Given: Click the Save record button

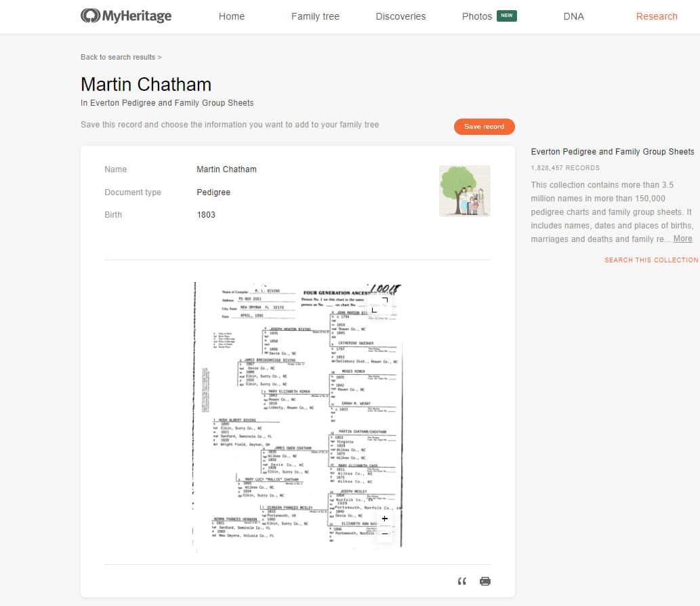Looking at the screenshot, I should [x=484, y=126].
